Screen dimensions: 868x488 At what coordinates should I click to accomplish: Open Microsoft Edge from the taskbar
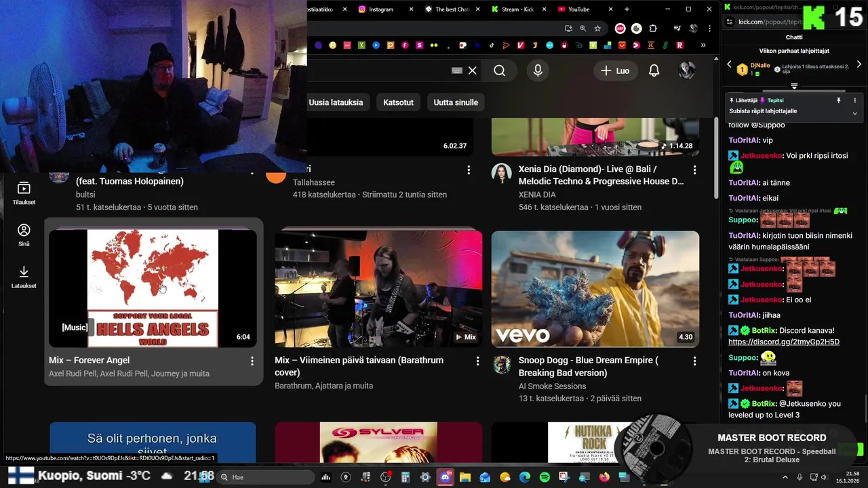click(526, 477)
